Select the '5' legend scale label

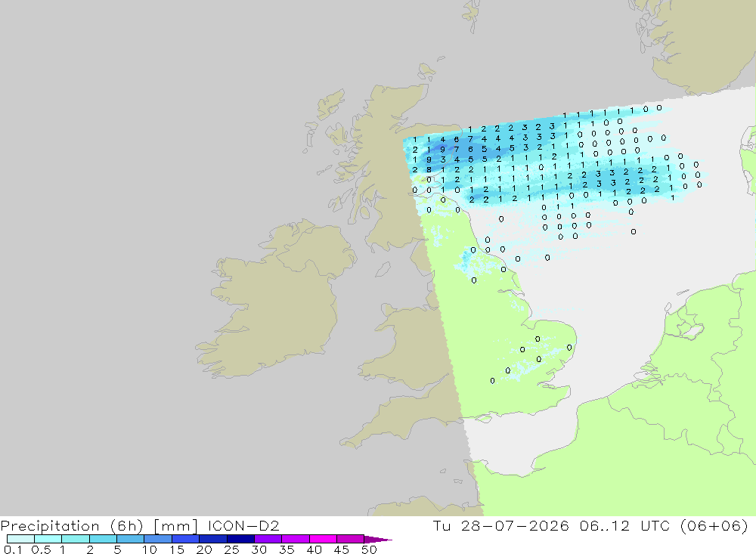[117, 549]
